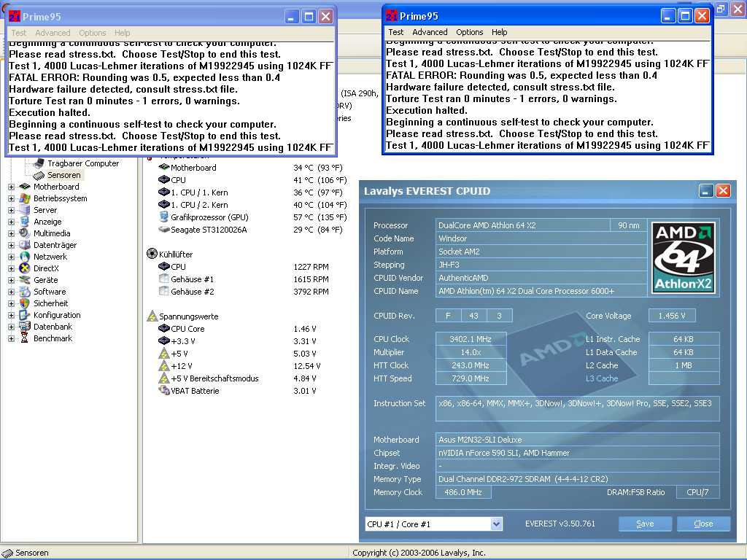This screenshot has width=747, height=560.
Task: Expand the Benchmark tree node
Action: pyautogui.click(x=12, y=338)
